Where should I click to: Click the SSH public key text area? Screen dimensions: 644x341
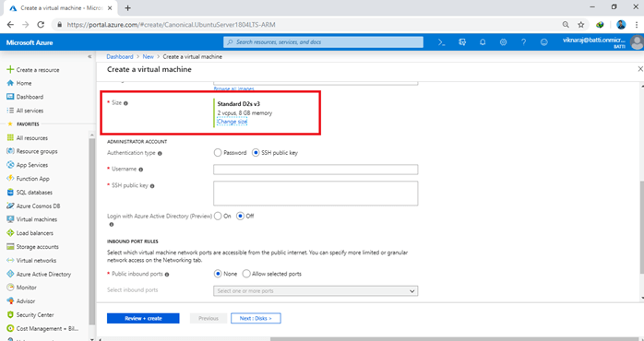316,194
